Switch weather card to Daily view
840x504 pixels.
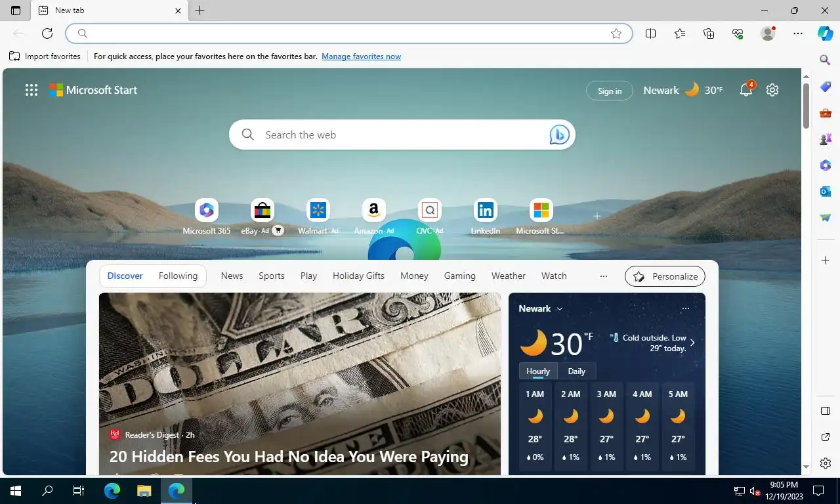(x=577, y=371)
